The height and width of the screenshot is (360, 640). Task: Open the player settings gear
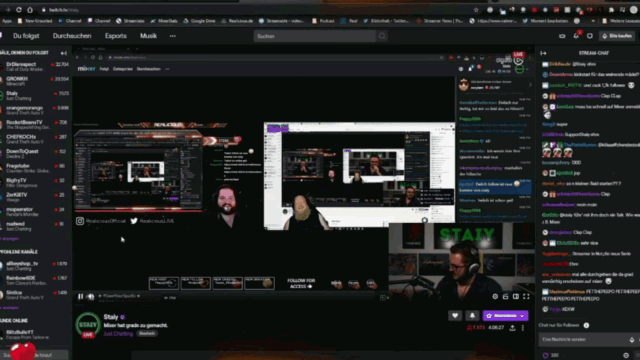coord(495,297)
